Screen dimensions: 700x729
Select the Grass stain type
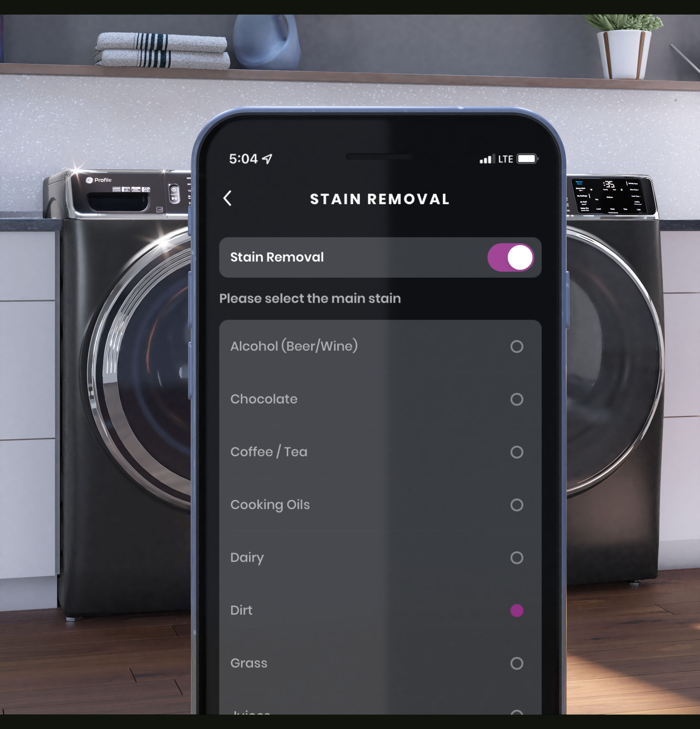pos(518,663)
